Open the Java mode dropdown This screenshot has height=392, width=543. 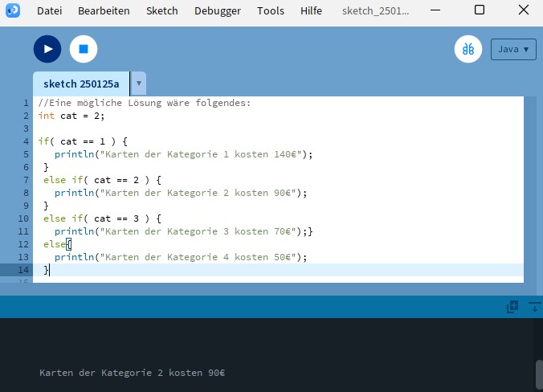pos(513,49)
